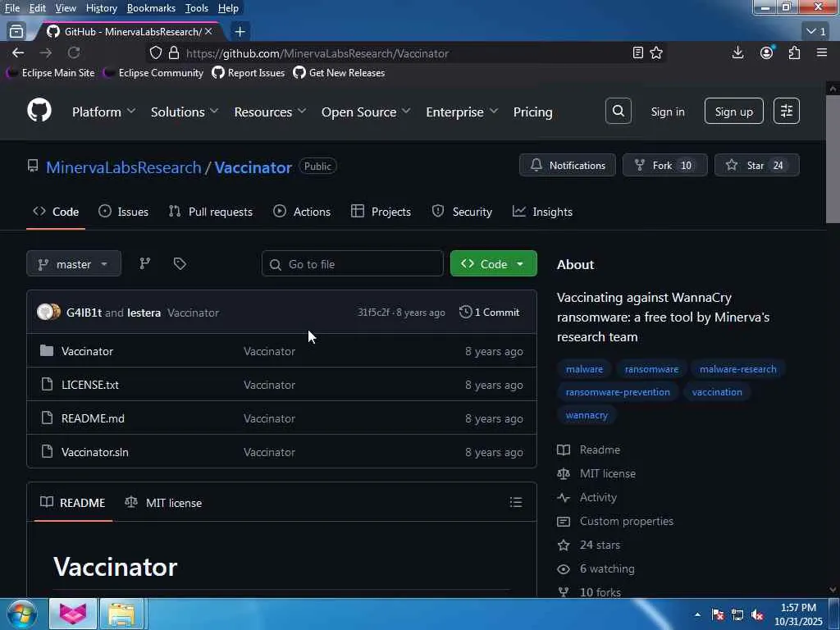Open Firefox Bookmarks menu
Screen dimensions: 840x630
[151, 8]
